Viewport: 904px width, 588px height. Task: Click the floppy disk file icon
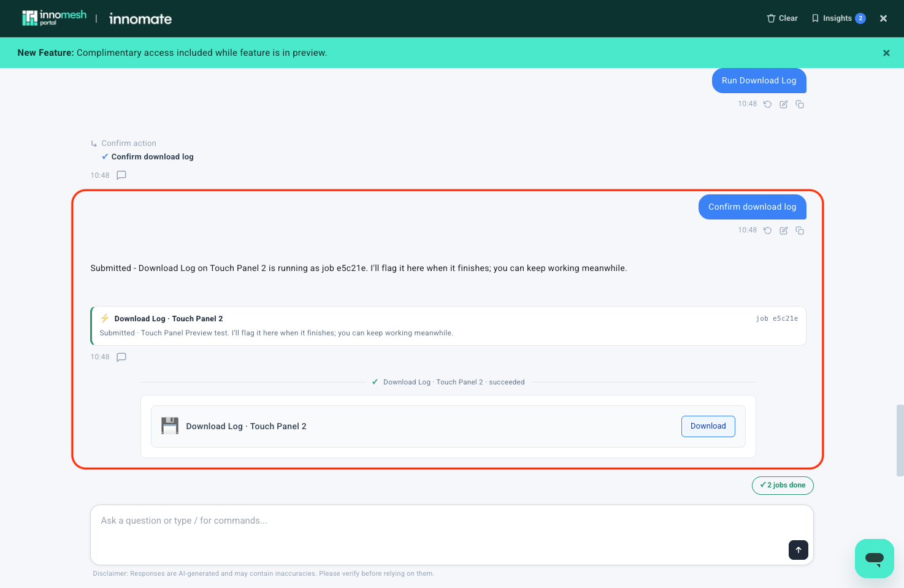(x=170, y=426)
